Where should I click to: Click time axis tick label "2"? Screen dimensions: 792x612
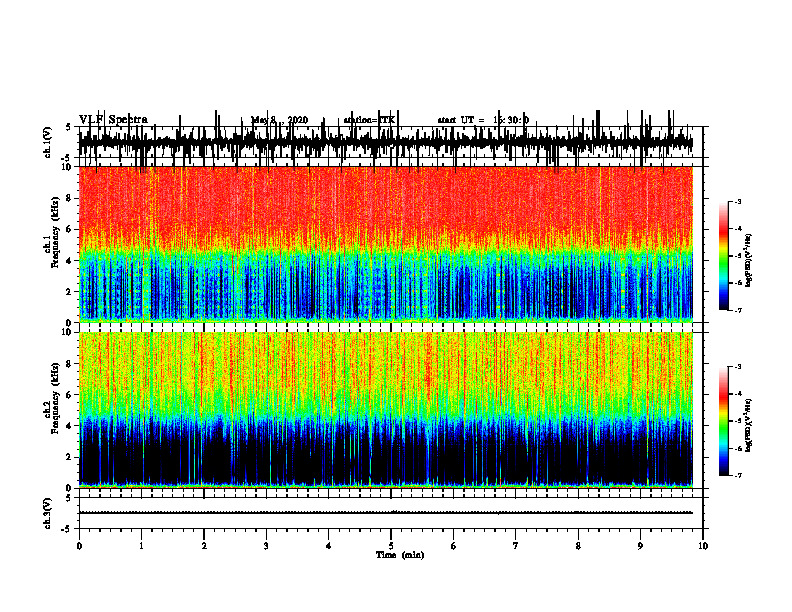204,546
